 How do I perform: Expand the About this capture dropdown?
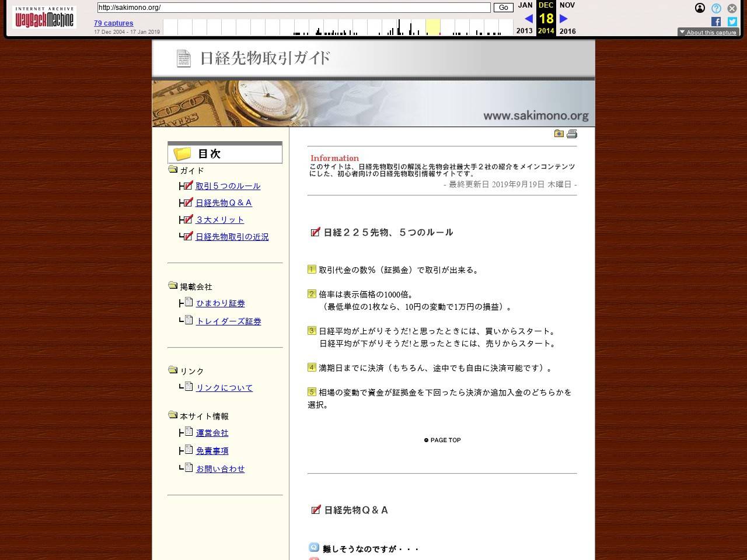708,32
